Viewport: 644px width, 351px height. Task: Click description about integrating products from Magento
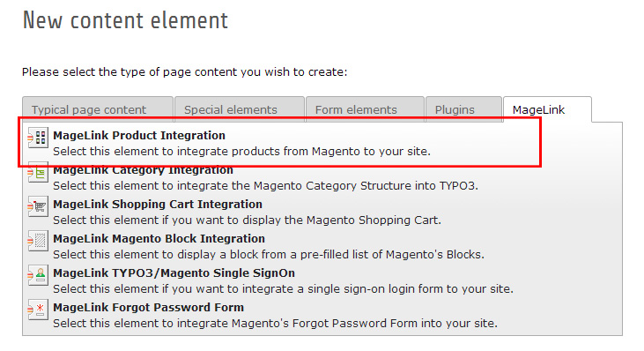(x=242, y=152)
